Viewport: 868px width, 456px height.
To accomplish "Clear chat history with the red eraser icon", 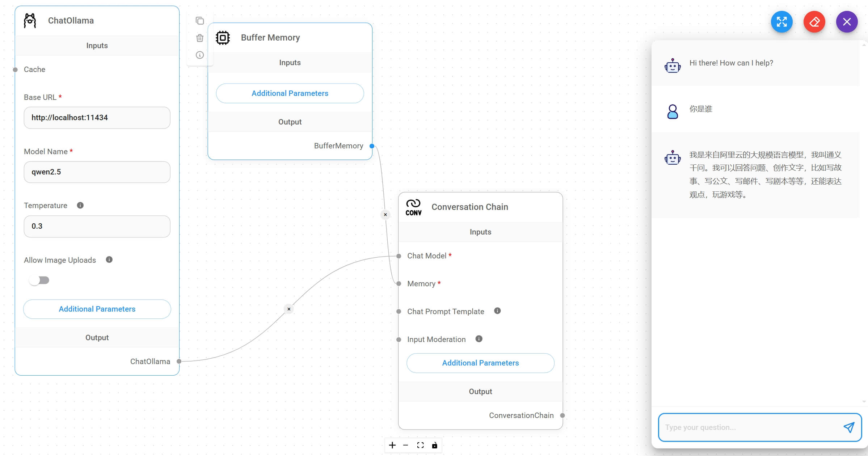I will coord(814,22).
